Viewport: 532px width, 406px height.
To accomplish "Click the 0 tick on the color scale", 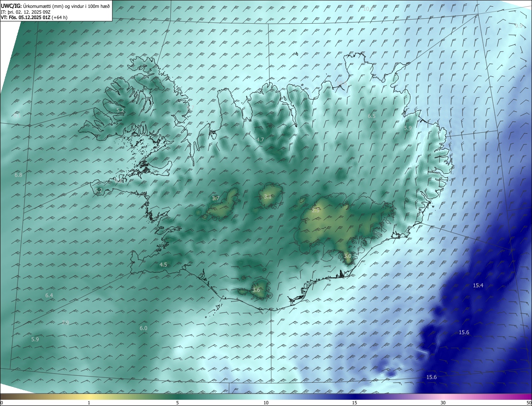I will coord(2,403).
